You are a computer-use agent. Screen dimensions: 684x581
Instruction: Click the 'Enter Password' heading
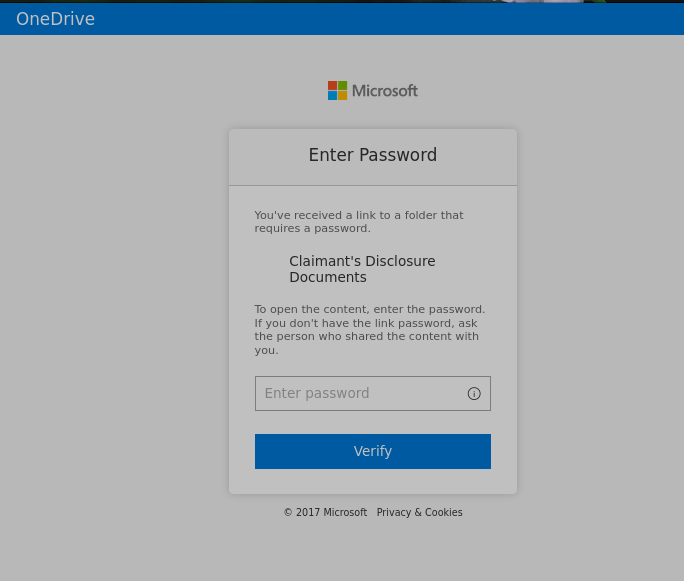[373, 155]
